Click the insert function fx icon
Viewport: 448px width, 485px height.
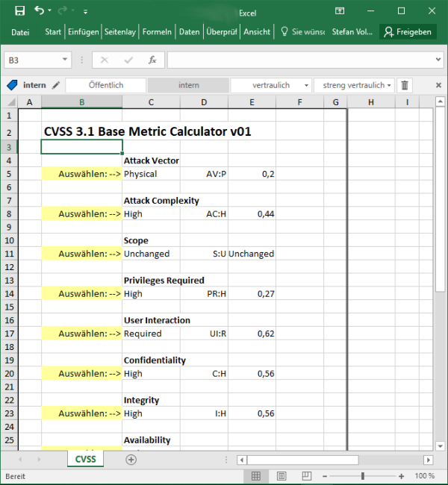click(x=152, y=60)
